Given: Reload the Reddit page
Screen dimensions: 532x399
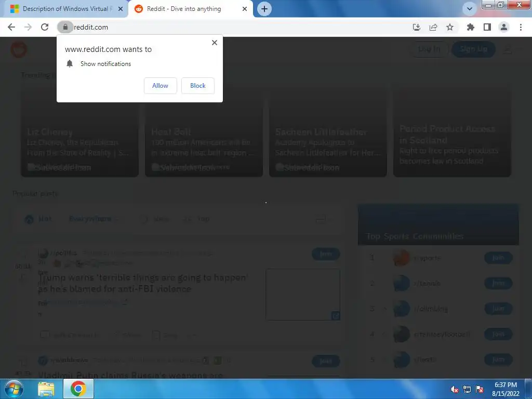Looking at the screenshot, I should (x=45, y=27).
